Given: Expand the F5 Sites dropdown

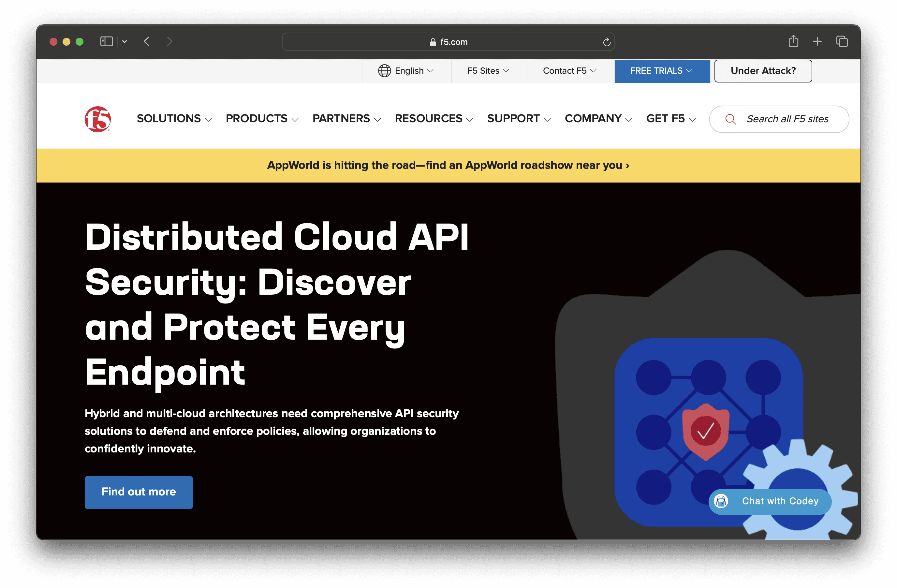Looking at the screenshot, I should 488,71.
